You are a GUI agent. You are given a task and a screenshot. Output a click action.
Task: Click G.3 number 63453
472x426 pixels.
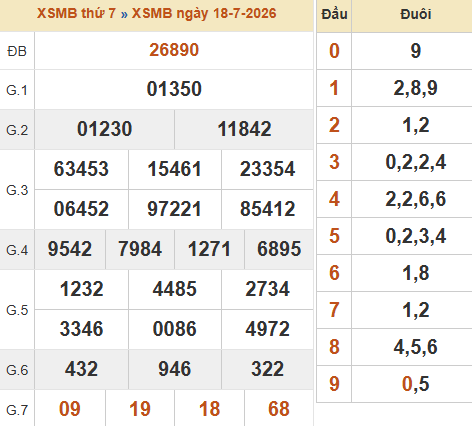81,169
